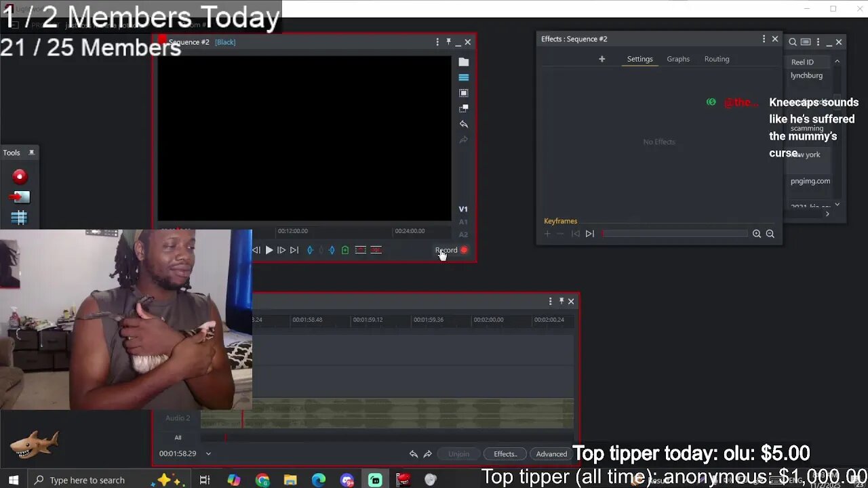Open timeline panel options menu
868x488 pixels.
point(550,302)
